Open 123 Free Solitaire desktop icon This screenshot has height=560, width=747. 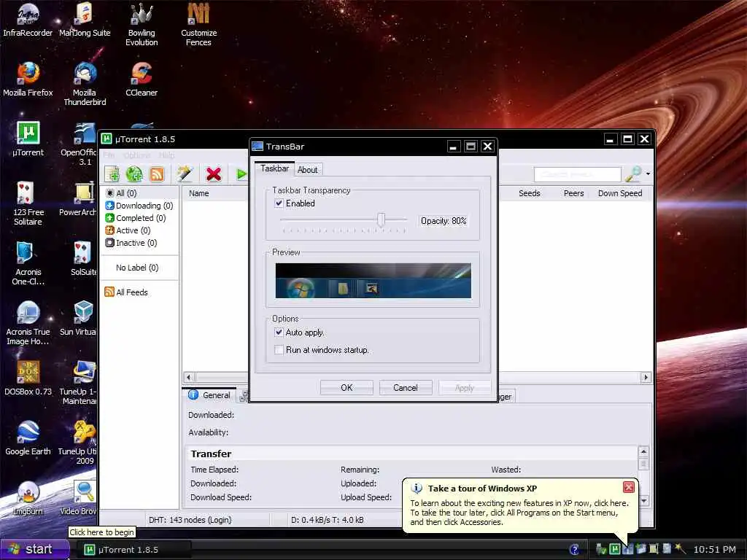click(x=28, y=203)
